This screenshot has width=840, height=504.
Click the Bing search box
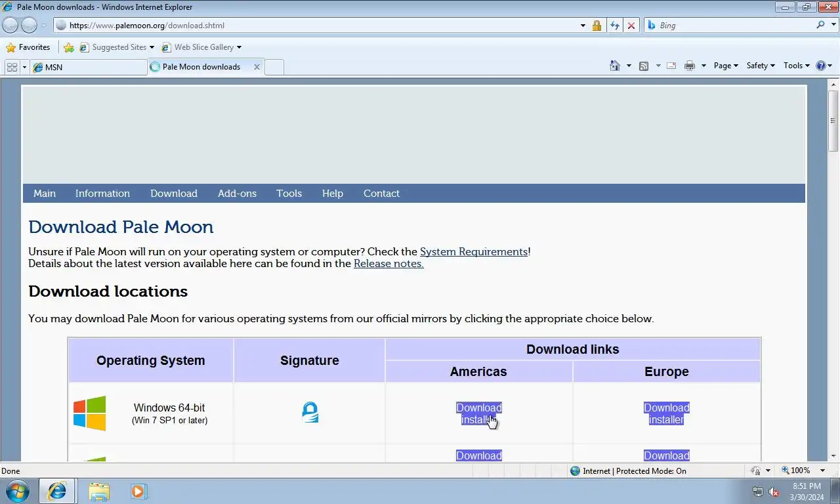tap(735, 26)
